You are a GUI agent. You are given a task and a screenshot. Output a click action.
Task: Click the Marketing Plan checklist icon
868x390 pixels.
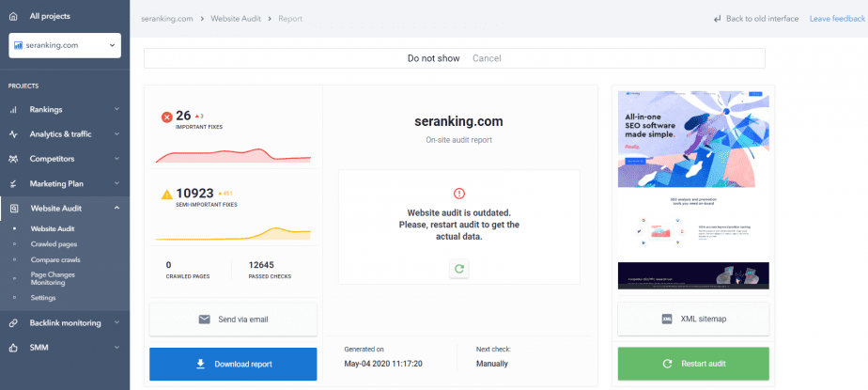click(13, 184)
